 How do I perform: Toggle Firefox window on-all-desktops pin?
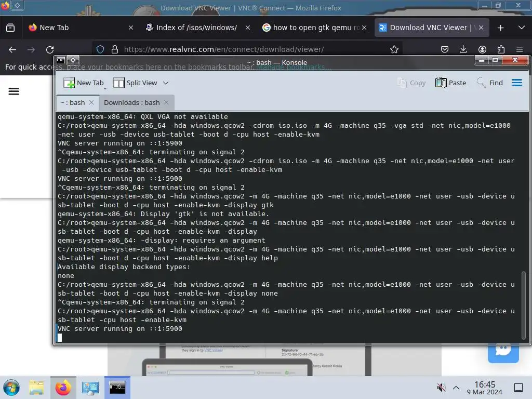pyautogui.click(x=17, y=5)
